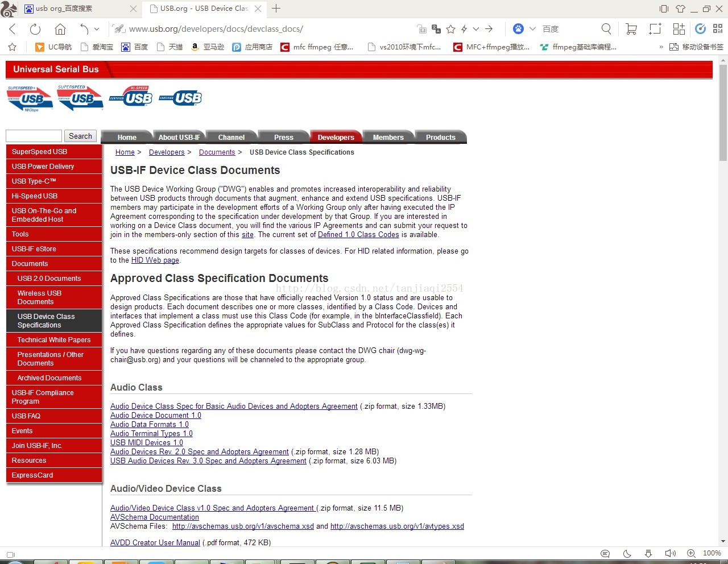This screenshot has height=564, width=728.
Task: Toggle the sound speaker icon in status bar
Action: tap(671, 553)
